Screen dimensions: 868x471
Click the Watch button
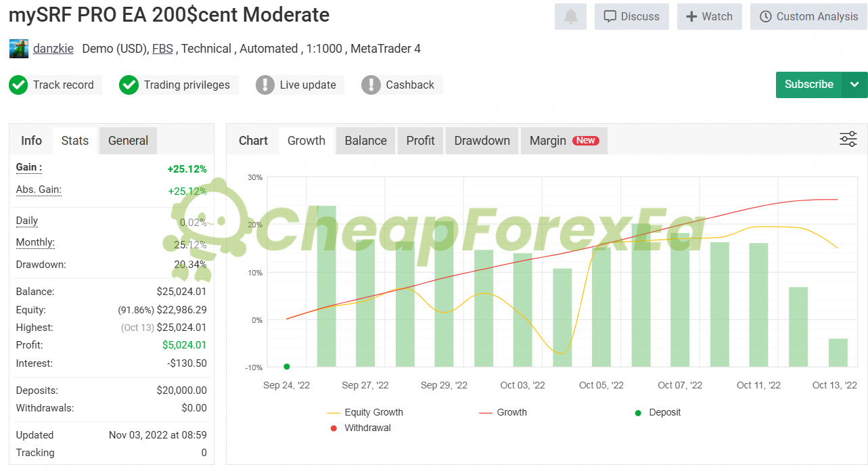709,16
